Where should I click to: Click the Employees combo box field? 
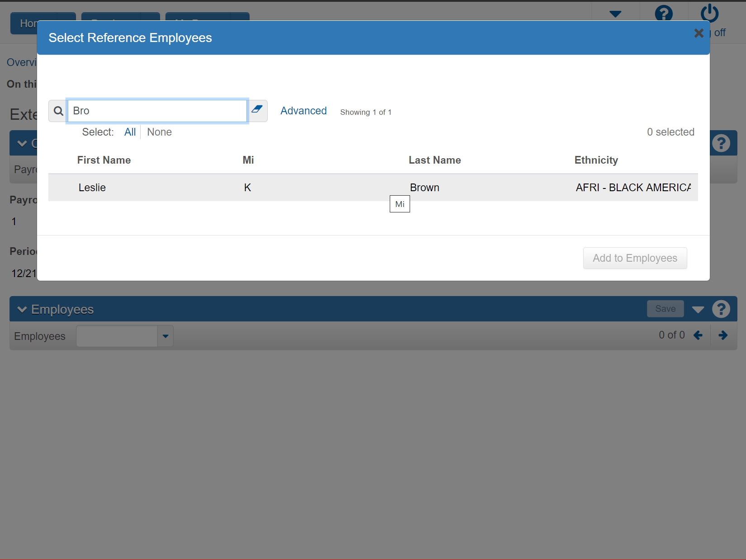click(x=117, y=336)
